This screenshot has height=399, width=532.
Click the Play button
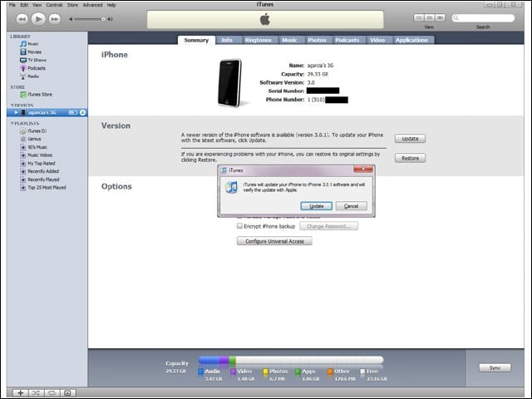38,19
